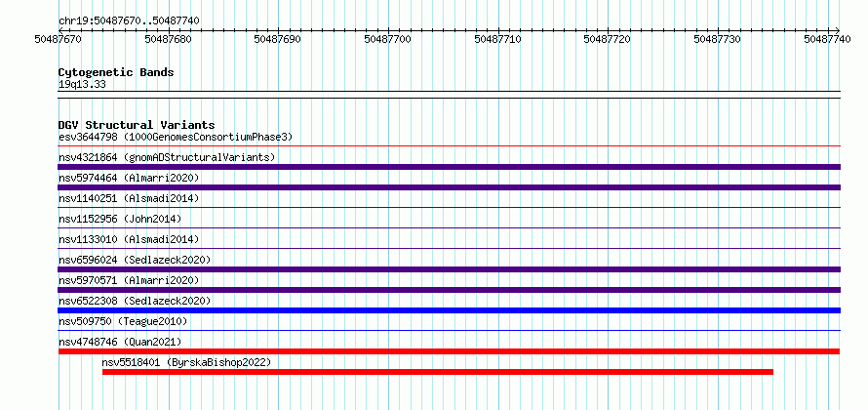The height and width of the screenshot is (410, 868).
Task: Select the nsv4321864 gnomAD purple bar
Action: pyautogui.click(x=450, y=167)
